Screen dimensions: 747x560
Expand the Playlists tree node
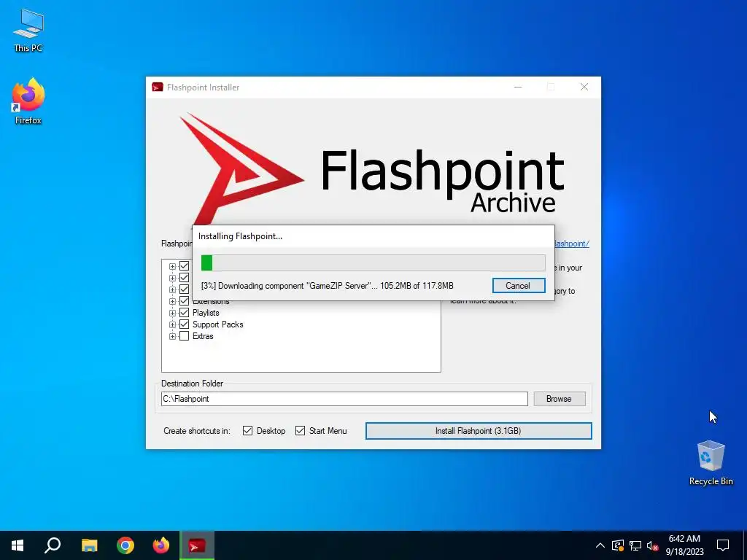coord(172,313)
